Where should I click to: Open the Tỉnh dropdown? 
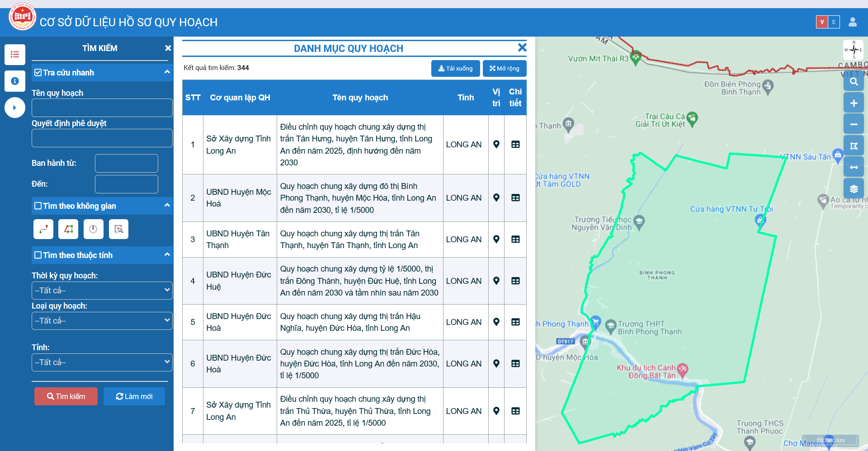pyautogui.click(x=102, y=362)
